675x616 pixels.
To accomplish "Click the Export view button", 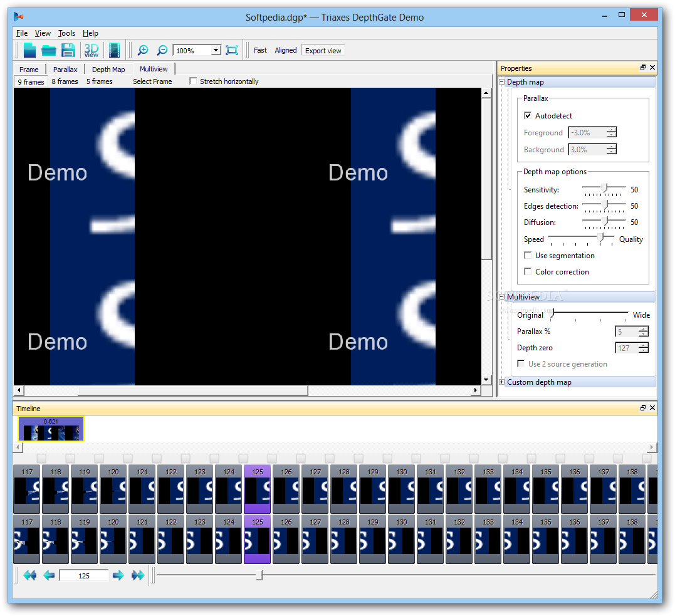I will 323,50.
